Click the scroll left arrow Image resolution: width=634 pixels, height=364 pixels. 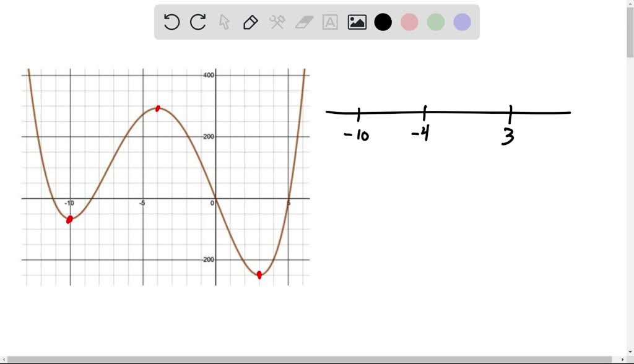tap(4, 360)
